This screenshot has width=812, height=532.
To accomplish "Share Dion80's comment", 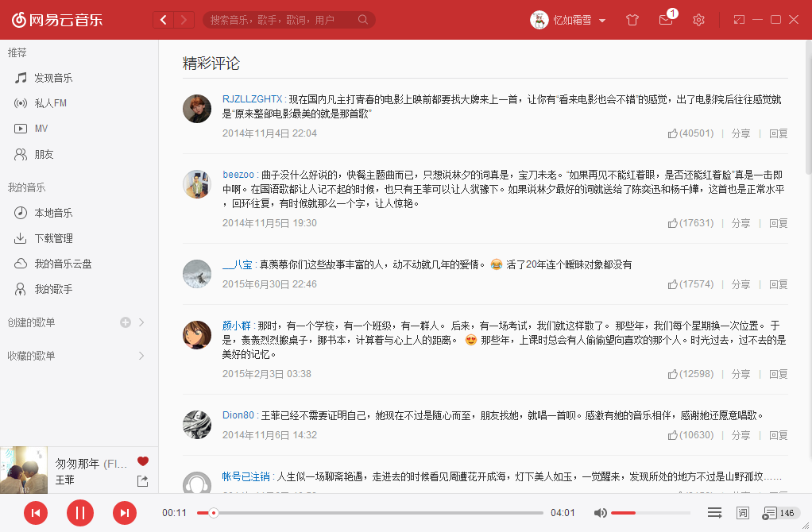I will click(x=740, y=434).
